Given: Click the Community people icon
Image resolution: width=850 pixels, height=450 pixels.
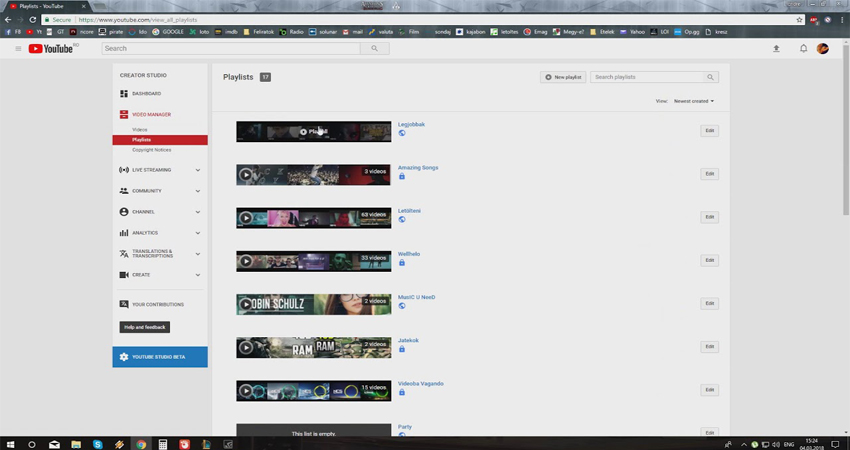Looking at the screenshot, I should click(124, 191).
